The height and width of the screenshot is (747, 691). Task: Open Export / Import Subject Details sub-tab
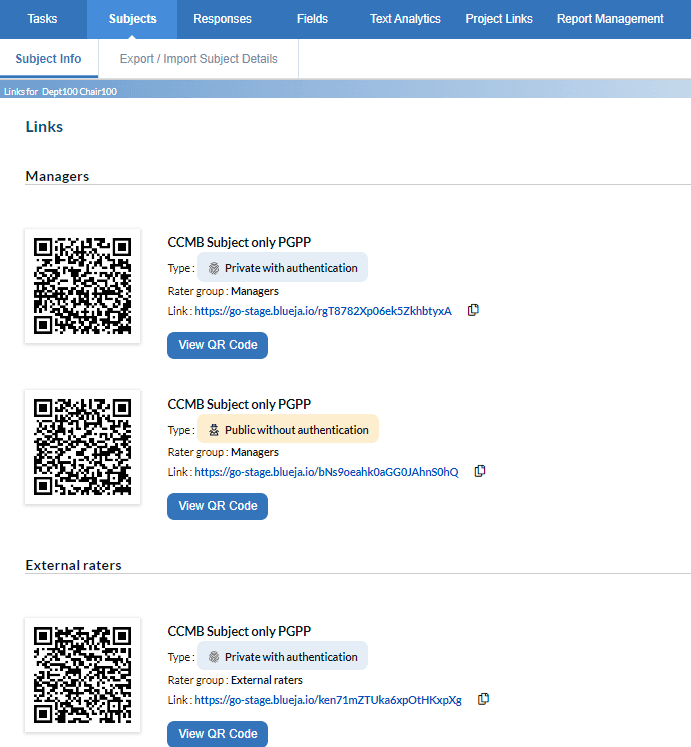point(198,59)
